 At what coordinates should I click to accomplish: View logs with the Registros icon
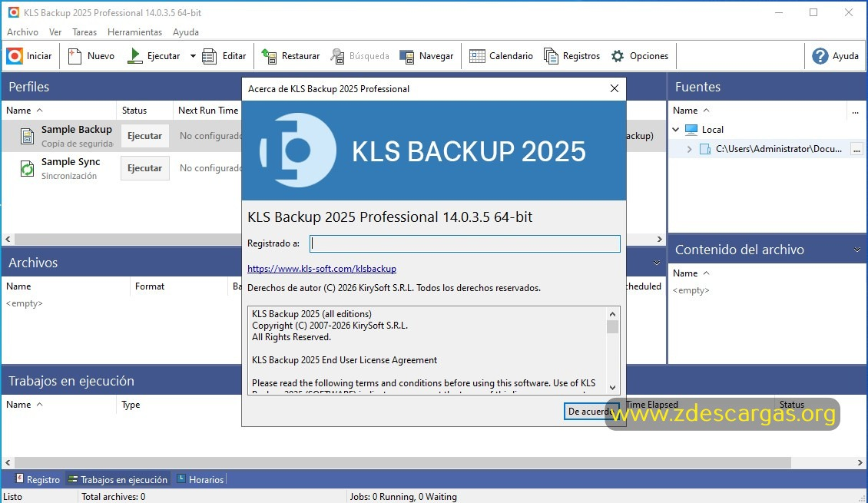coord(550,55)
